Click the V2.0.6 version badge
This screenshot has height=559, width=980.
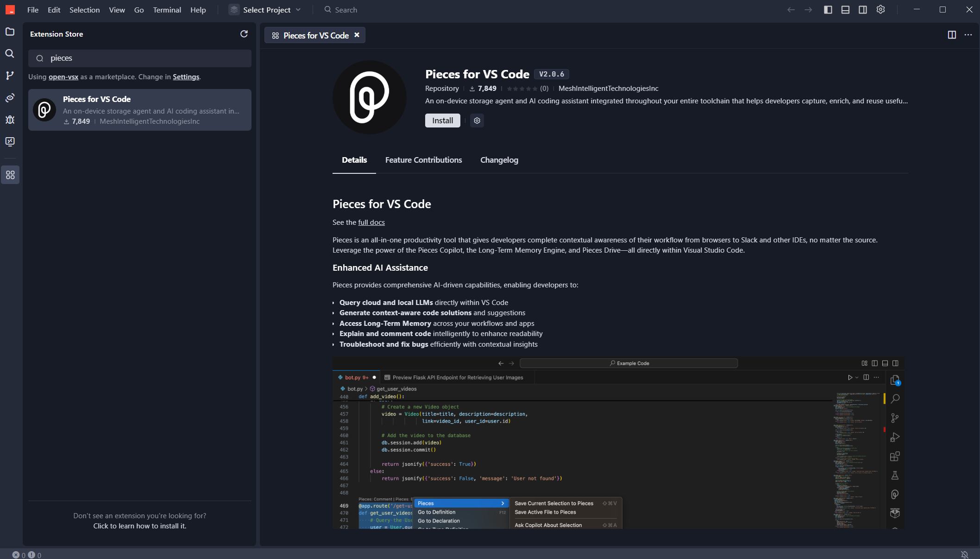pos(551,74)
